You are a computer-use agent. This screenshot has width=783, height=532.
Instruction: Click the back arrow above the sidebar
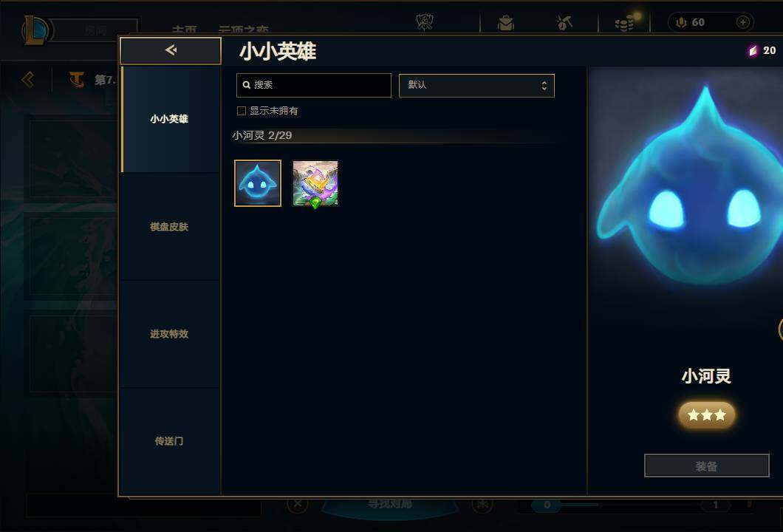[171, 50]
